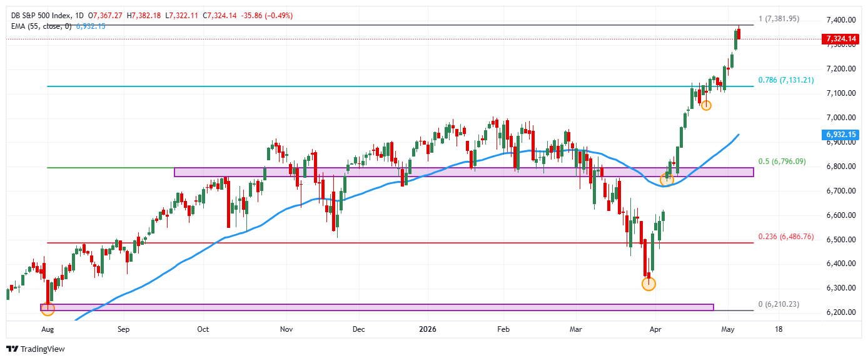This screenshot has width=868, height=360.
Task: Click the TradingView logo
Action: [x=35, y=349]
